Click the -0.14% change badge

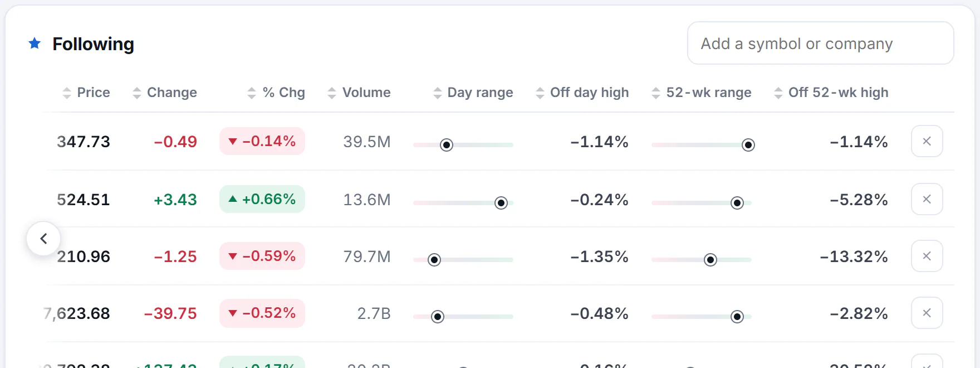262,141
